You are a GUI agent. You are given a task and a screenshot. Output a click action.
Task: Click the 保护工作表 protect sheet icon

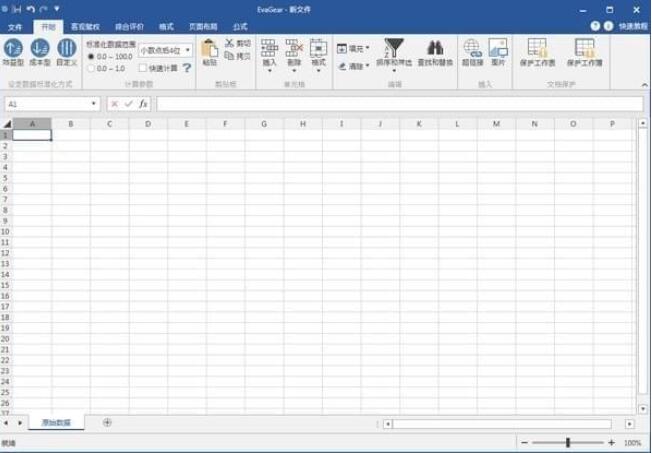tap(537, 48)
